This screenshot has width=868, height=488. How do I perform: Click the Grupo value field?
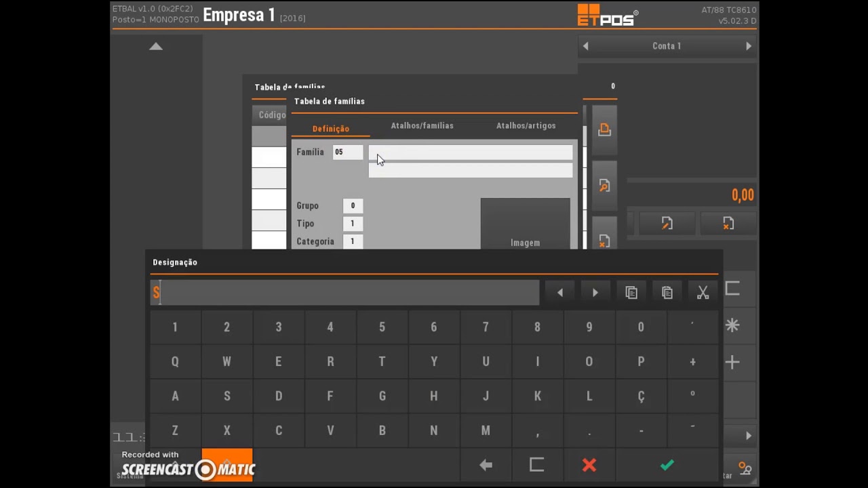353,205
